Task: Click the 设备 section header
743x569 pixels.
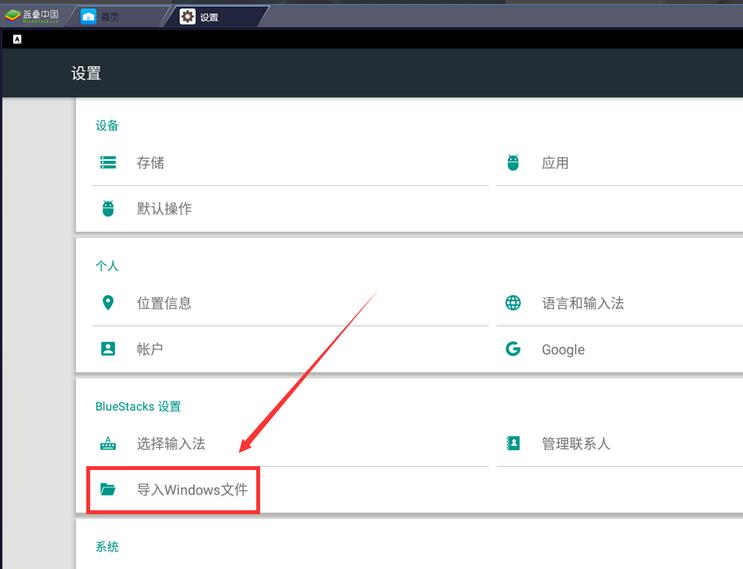Action: click(x=107, y=126)
